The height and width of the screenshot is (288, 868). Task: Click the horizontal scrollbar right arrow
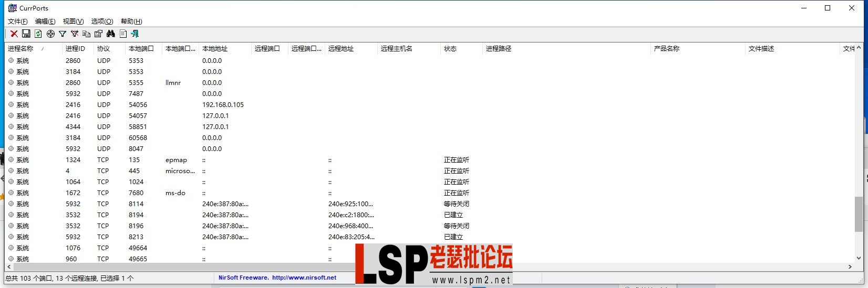[x=850, y=266]
